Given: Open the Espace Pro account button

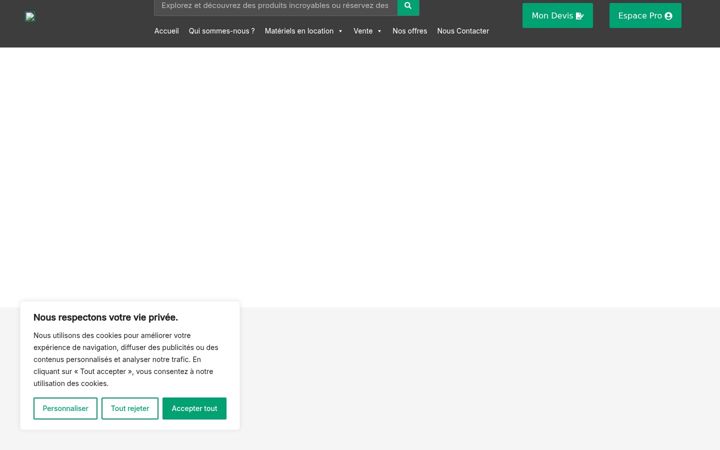Looking at the screenshot, I should 645,16.
